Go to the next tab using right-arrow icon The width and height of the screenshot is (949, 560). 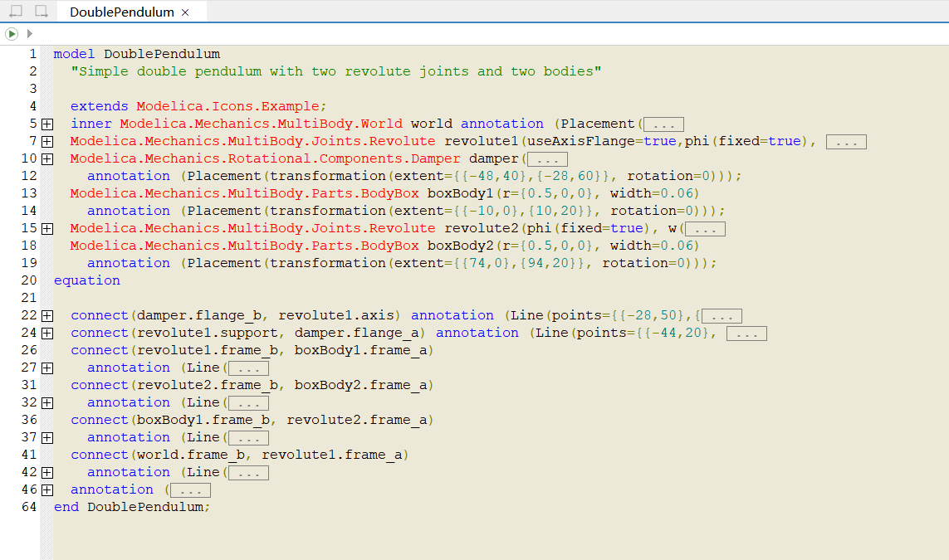pyautogui.click(x=42, y=12)
